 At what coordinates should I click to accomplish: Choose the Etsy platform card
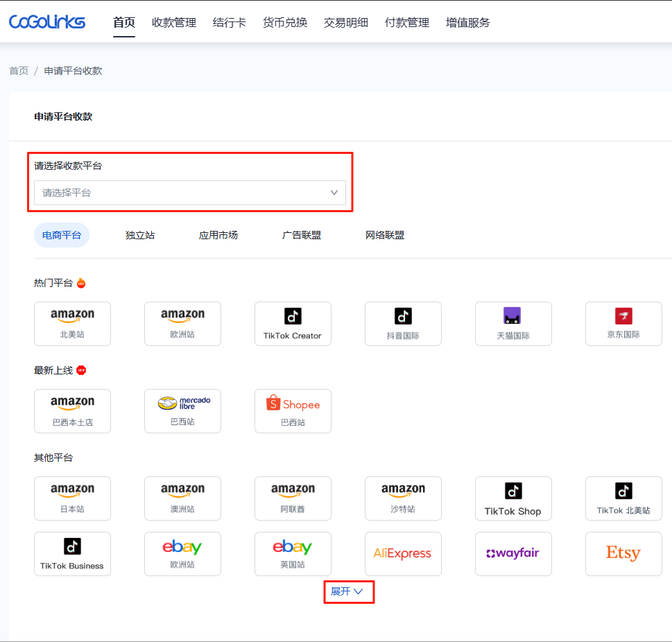pos(623,554)
